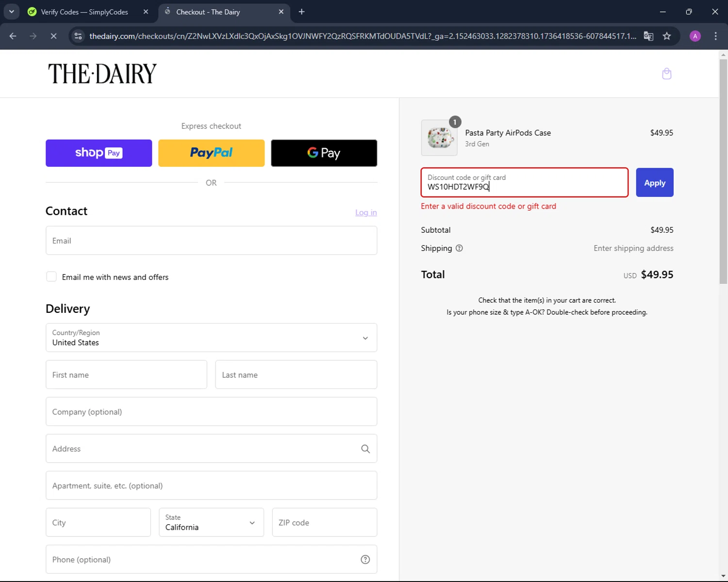The image size is (728, 582).
Task: Focus the Address field
Action: tap(211, 449)
